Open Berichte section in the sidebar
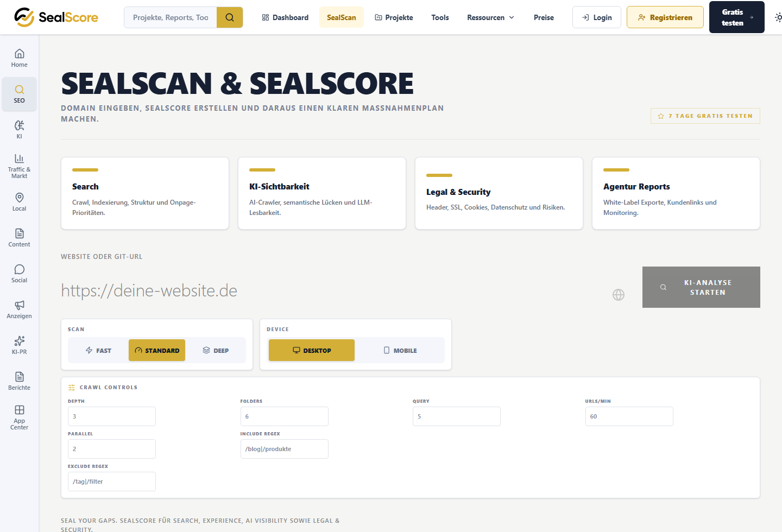The width and height of the screenshot is (782, 532). 20,381
